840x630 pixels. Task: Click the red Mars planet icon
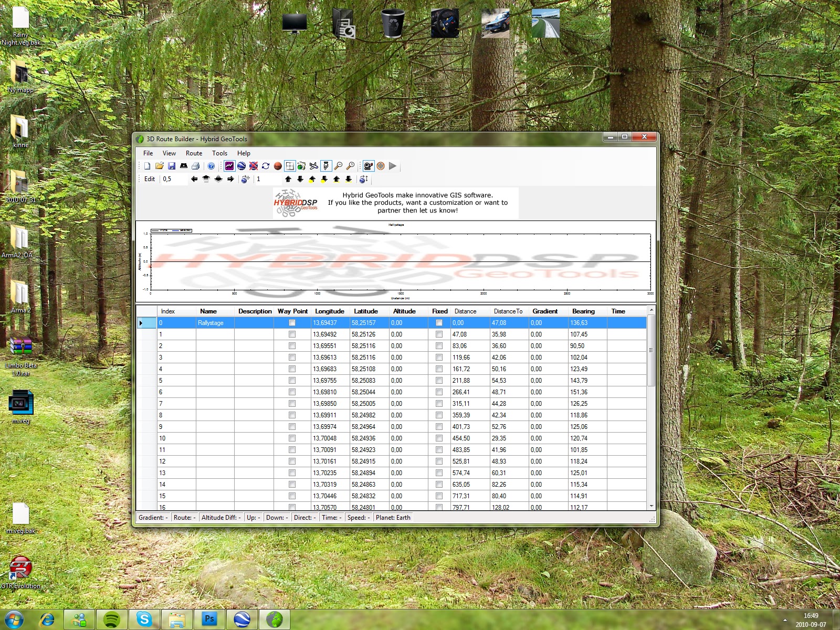pos(278,166)
